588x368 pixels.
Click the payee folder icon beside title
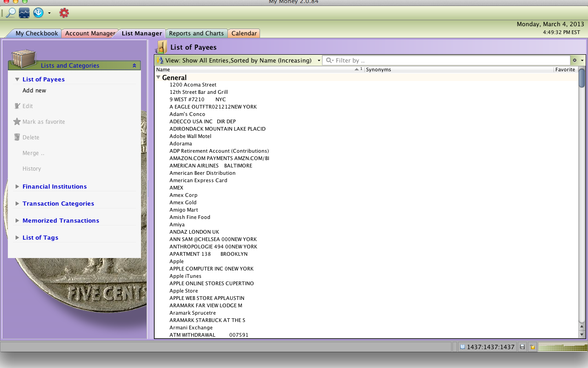[161, 46]
